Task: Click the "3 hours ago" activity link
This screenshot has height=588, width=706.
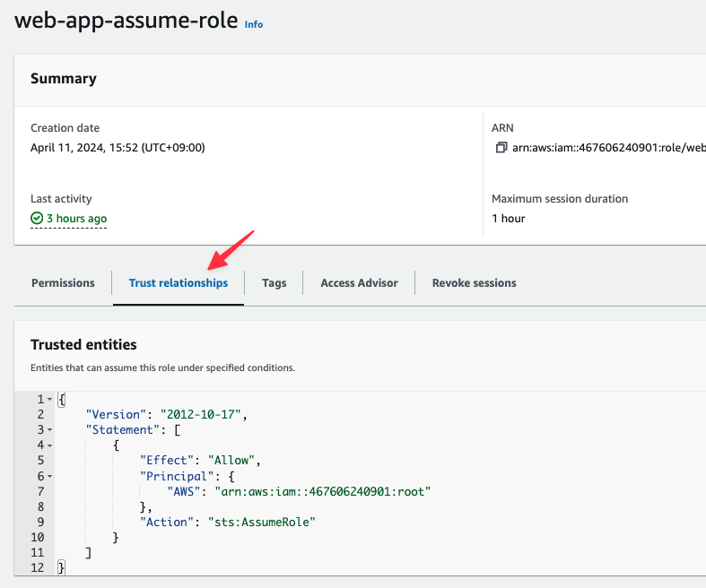Action: pyautogui.click(x=76, y=219)
